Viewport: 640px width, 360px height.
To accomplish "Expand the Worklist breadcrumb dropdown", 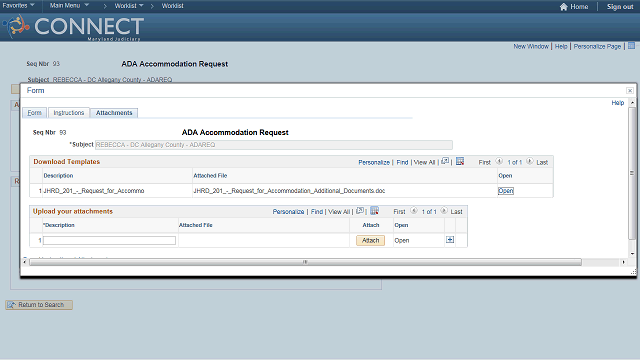I will 129,6.
